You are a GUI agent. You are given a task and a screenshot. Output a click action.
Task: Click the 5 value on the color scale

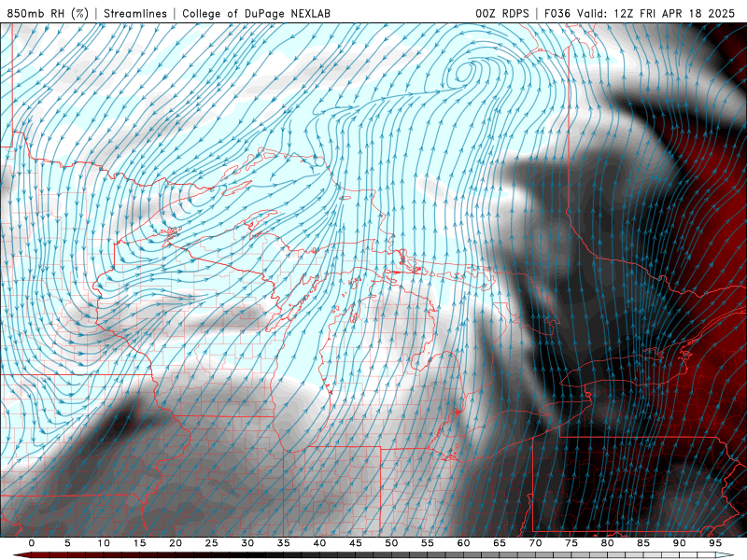[x=67, y=543]
